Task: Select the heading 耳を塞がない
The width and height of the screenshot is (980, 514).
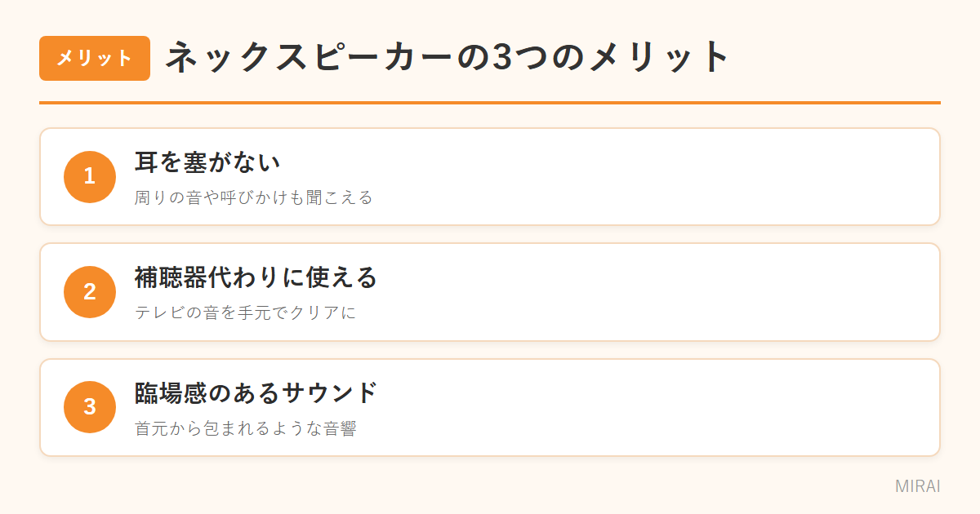Action: point(207,162)
